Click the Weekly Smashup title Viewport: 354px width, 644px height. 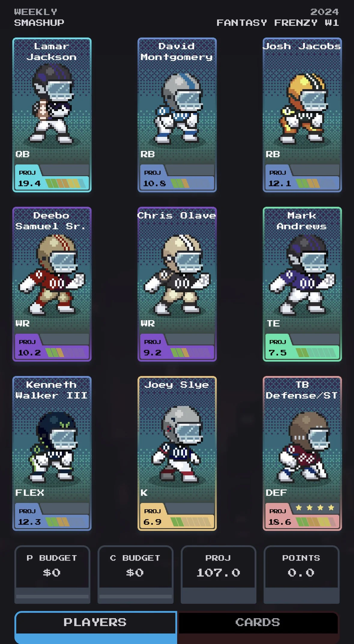pos(39,17)
